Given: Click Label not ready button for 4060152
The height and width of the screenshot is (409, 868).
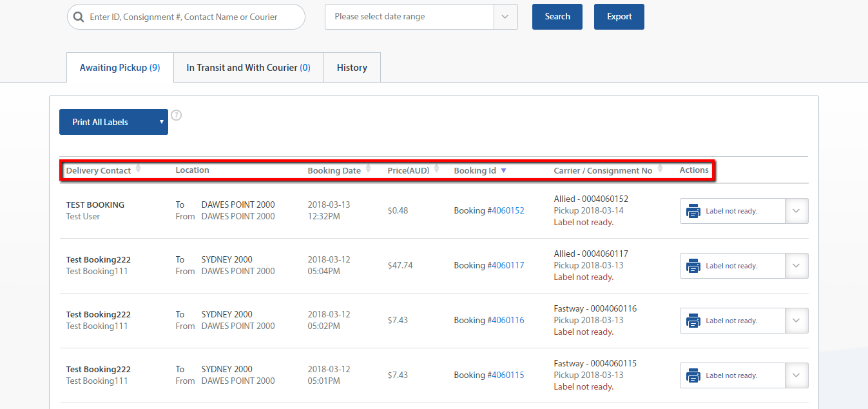Looking at the screenshot, I should click(x=733, y=211).
